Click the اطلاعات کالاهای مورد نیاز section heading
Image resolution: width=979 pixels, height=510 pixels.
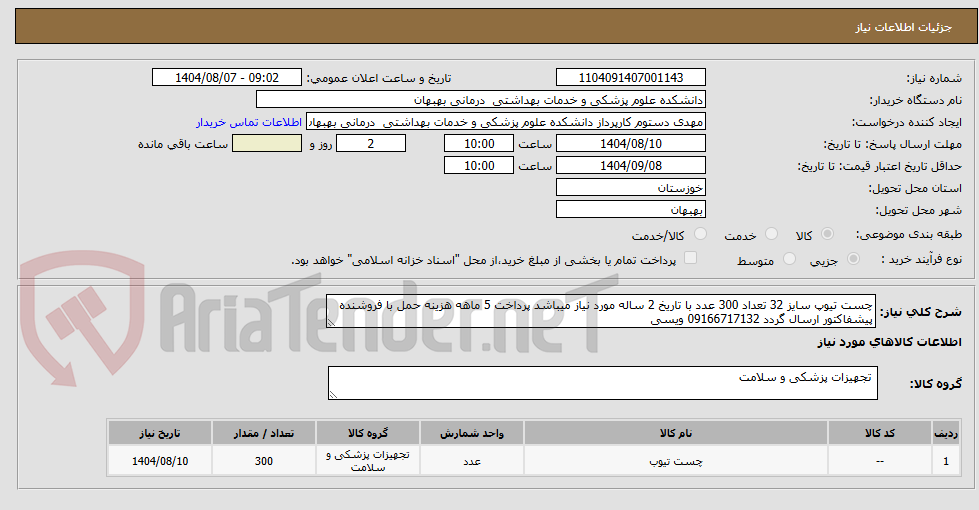tap(889, 342)
